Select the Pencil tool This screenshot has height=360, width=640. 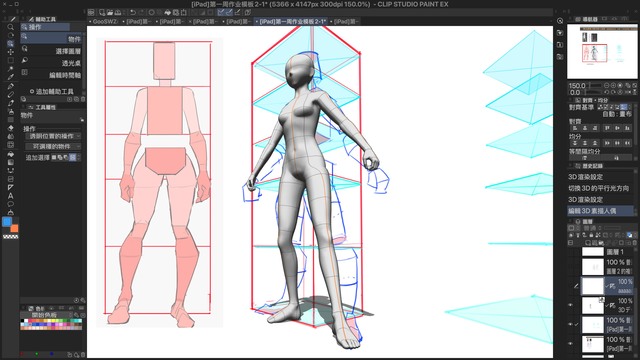(x=11, y=94)
